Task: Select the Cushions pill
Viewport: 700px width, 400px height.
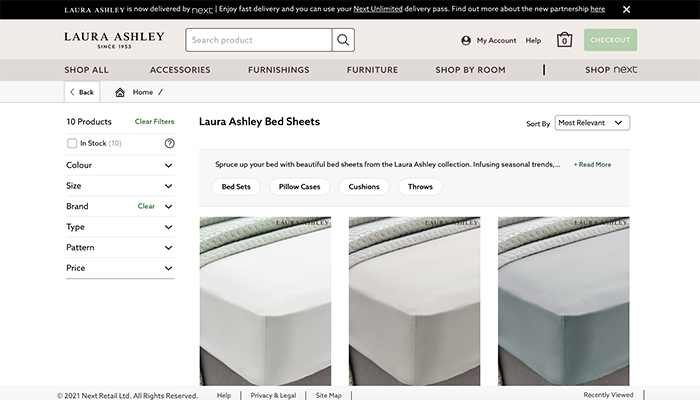Action: click(x=364, y=187)
